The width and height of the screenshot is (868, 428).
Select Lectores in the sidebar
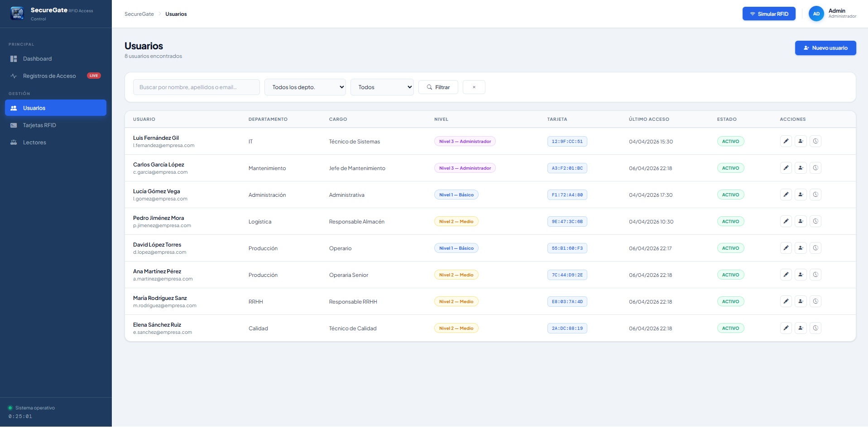(34, 143)
